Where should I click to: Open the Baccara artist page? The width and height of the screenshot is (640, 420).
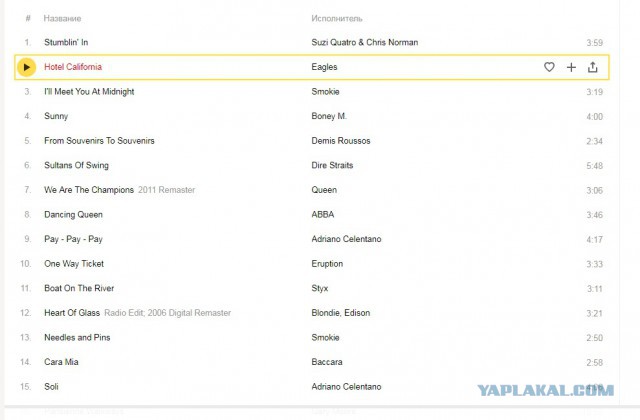(x=327, y=362)
